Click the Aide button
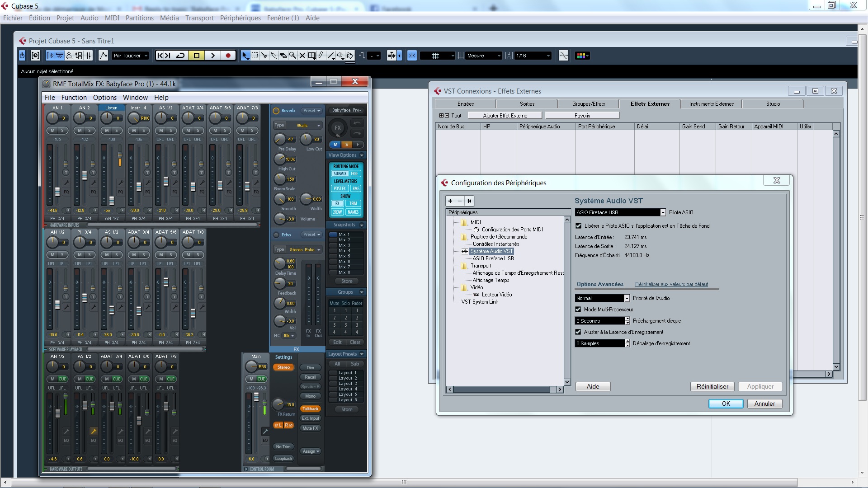The height and width of the screenshot is (488, 868). pyautogui.click(x=593, y=387)
